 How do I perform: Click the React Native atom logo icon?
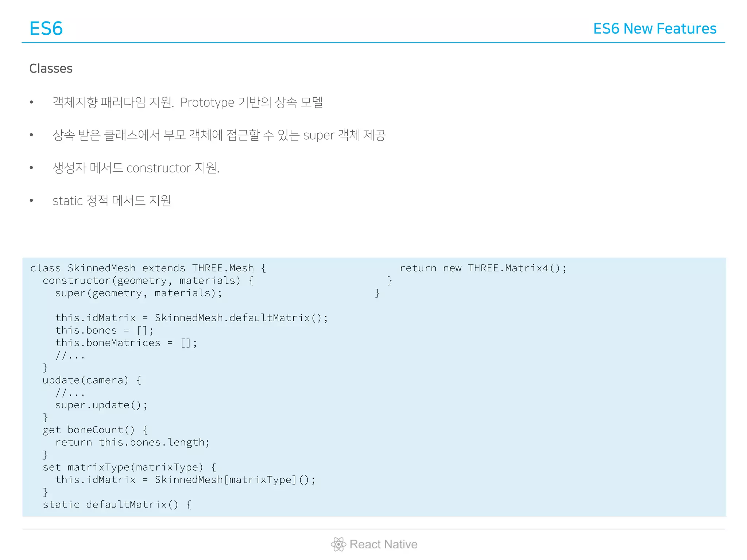(338, 544)
